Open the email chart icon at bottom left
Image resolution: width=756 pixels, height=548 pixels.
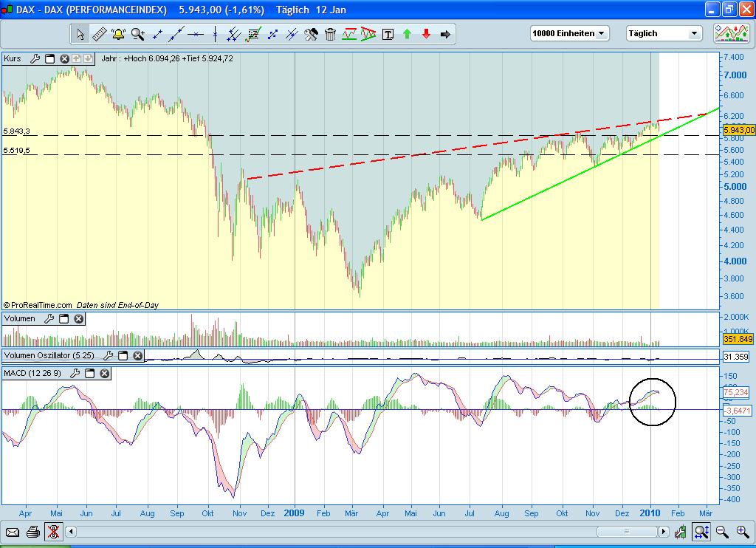pyautogui.click(x=13, y=532)
